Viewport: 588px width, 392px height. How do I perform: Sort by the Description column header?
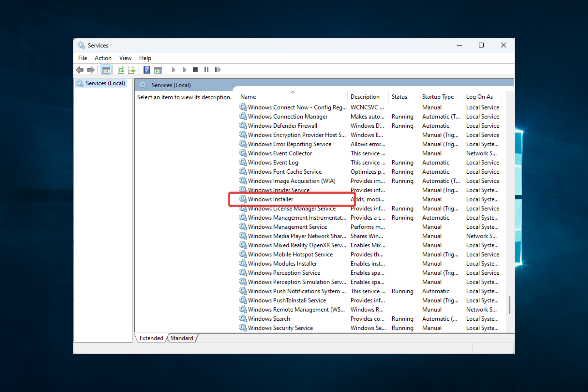pos(367,97)
